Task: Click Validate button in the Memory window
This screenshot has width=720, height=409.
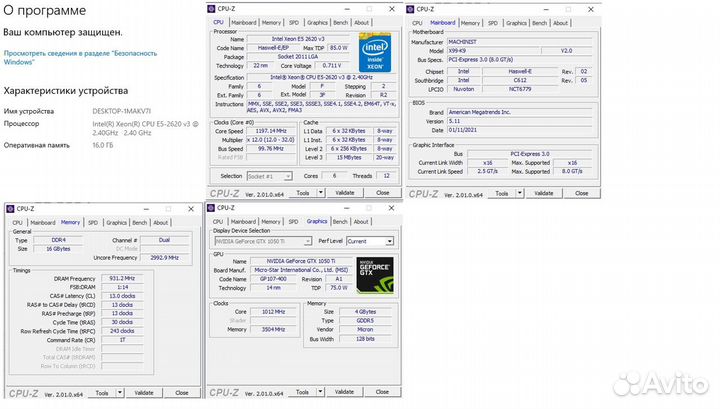Action: point(144,393)
